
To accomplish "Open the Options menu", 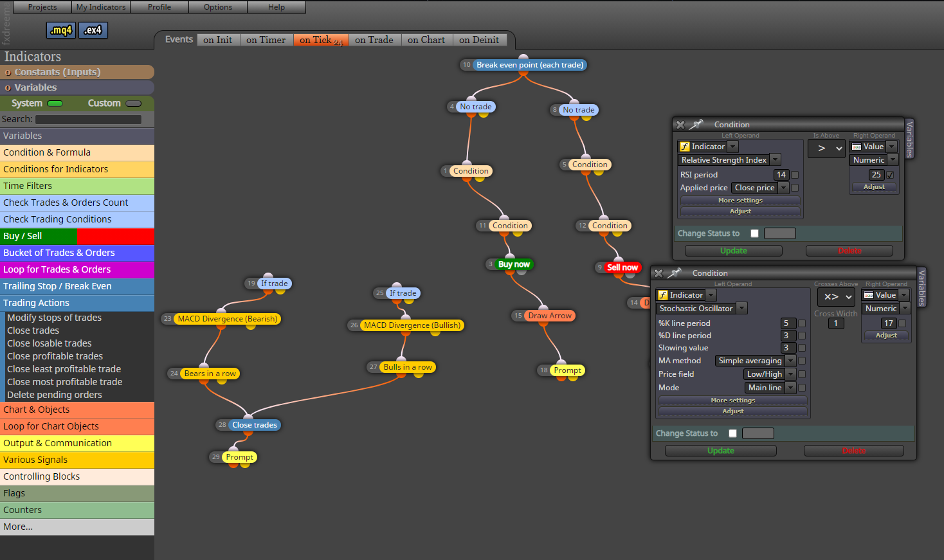I will click(x=218, y=7).
